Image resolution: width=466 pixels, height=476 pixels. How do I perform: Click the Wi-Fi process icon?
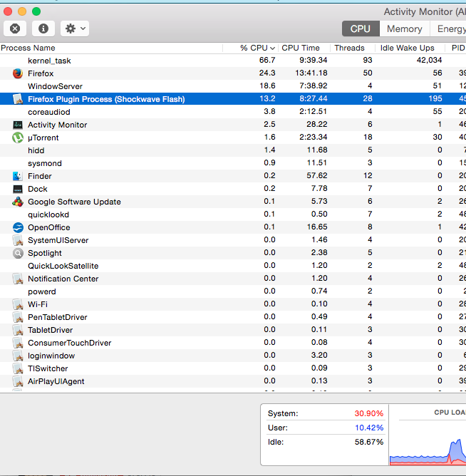tap(18, 304)
